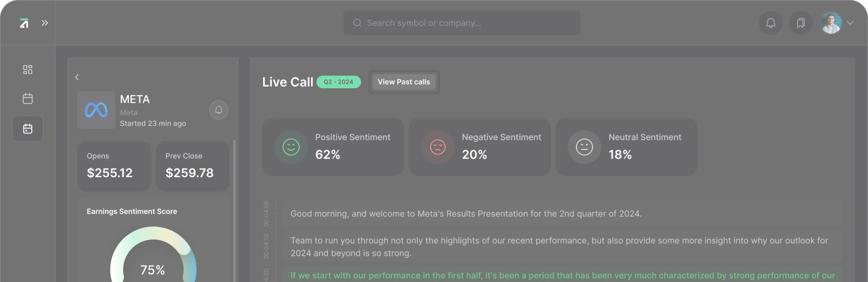Go back using the left chevron
The image size is (868, 282).
77,77
